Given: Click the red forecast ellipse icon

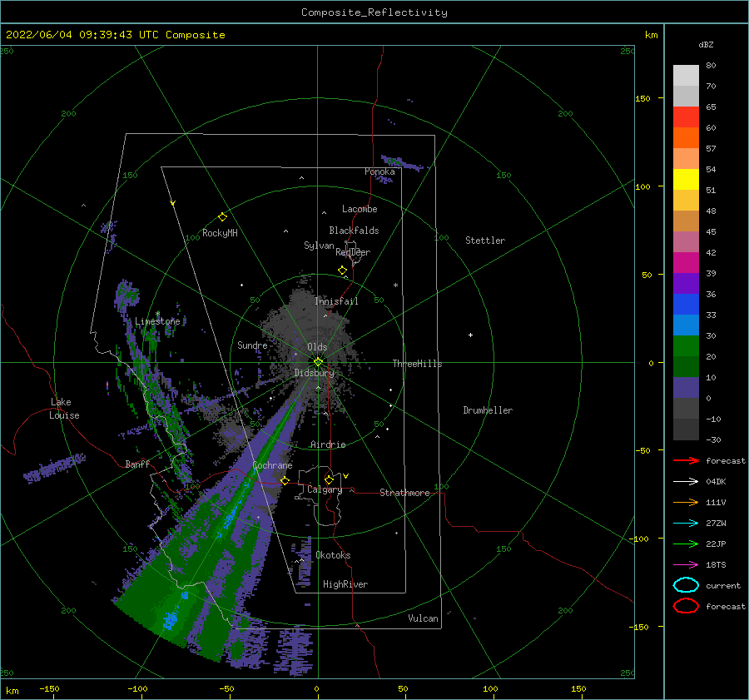Looking at the screenshot, I should (x=686, y=606).
